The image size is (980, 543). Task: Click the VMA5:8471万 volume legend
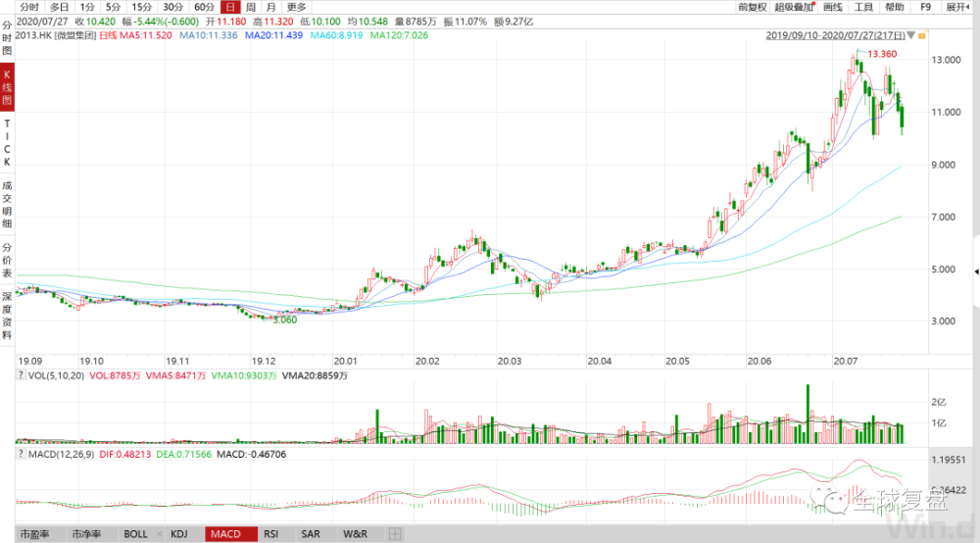click(175, 375)
